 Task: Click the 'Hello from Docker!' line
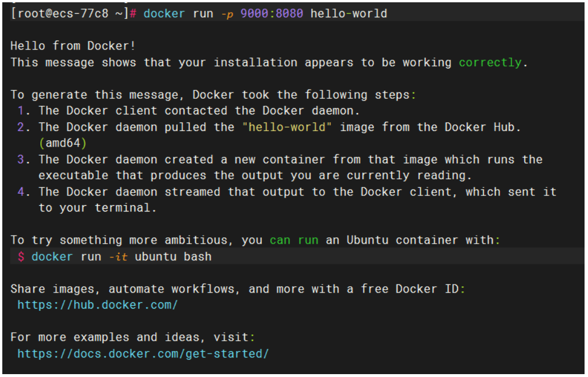click(x=72, y=46)
